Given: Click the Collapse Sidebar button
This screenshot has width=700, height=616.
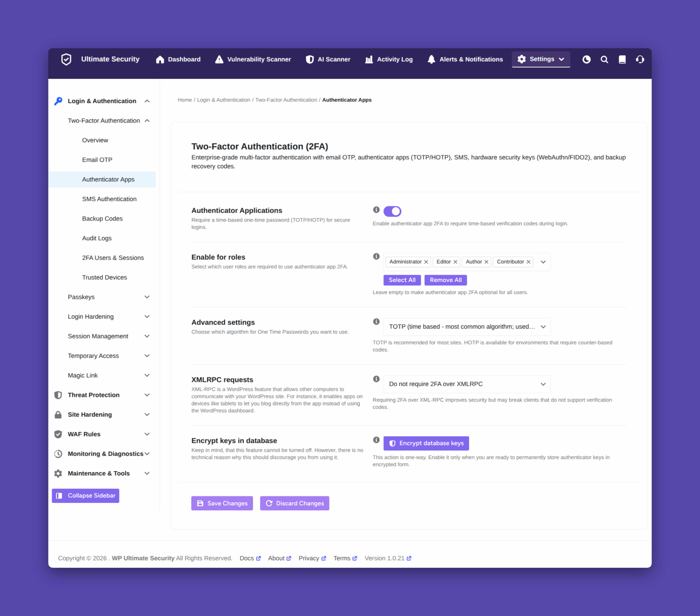Looking at the screenshot, I should (x=86, y=496).
